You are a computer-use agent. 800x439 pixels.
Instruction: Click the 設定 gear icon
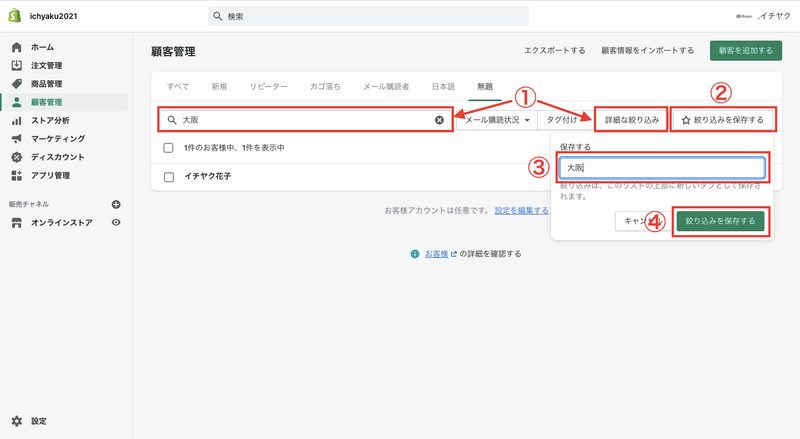(x=17, y=421)
